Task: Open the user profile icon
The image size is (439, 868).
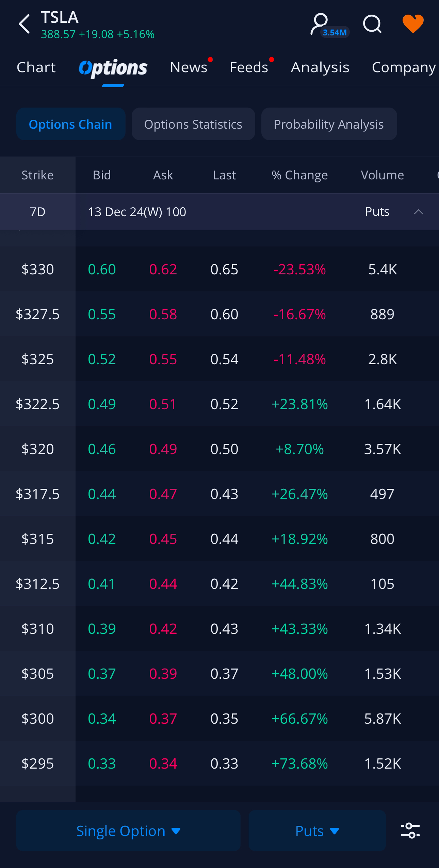Action: pyautogui.click(x=320, y=24)
